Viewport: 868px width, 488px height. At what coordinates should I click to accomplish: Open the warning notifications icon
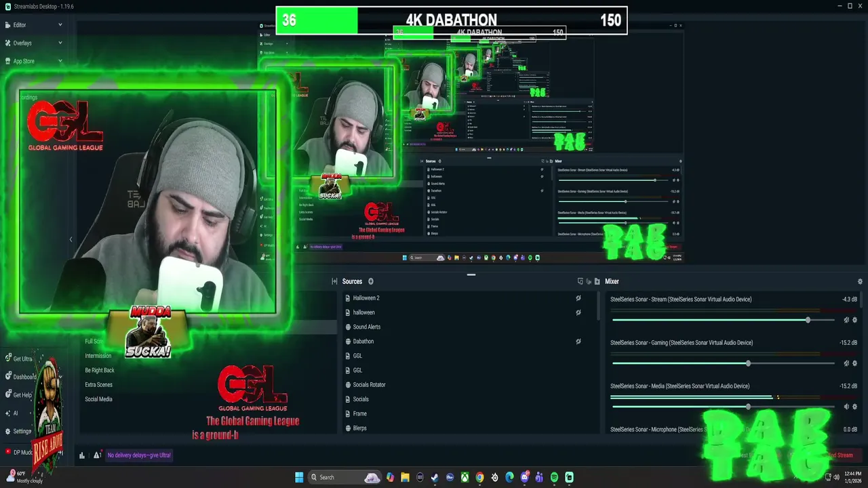point(97,455)
